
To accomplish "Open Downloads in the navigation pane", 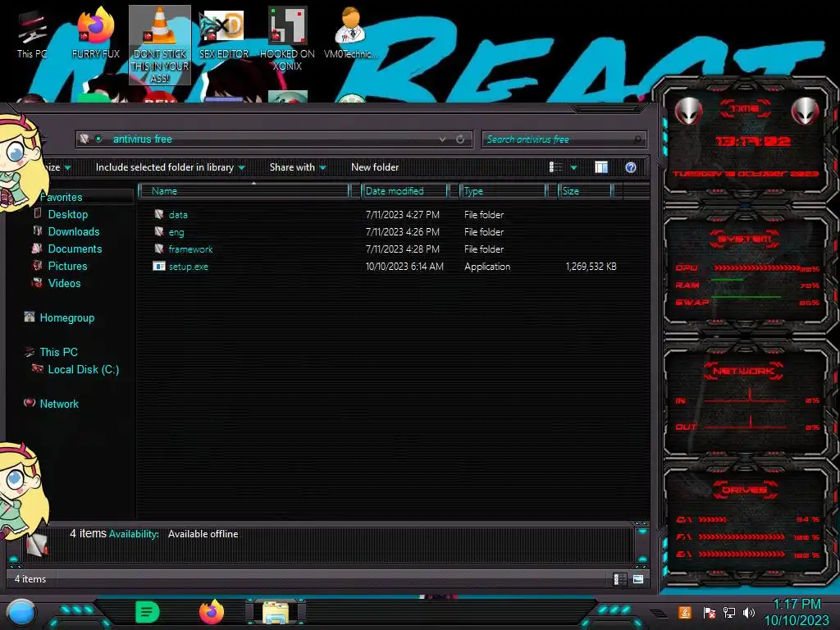I will click(74, 231).
